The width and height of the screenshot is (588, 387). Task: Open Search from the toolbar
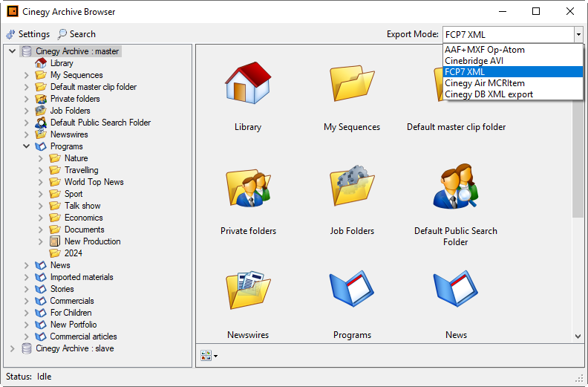pyautogui.click(x=76, y=34)
